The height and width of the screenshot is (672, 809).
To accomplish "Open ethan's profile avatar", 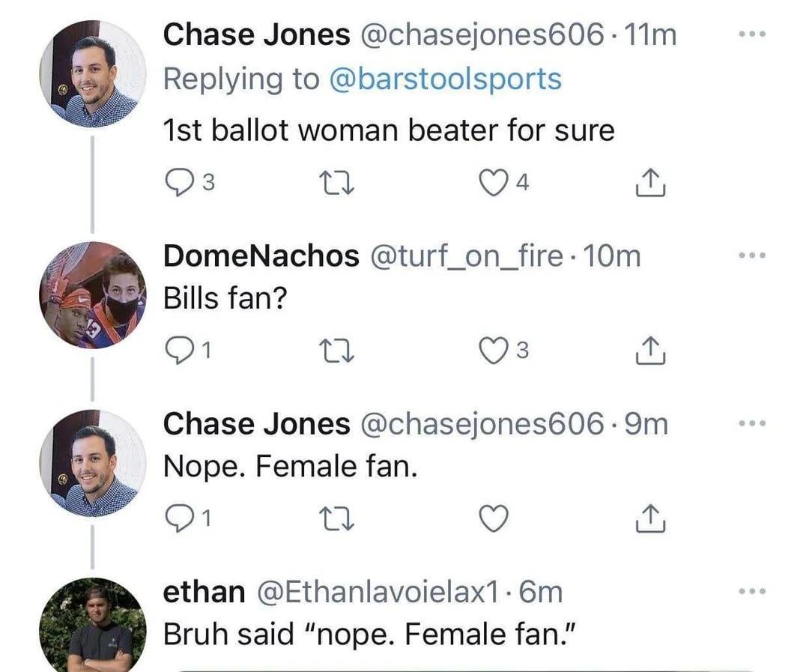I will coord(93,629).
